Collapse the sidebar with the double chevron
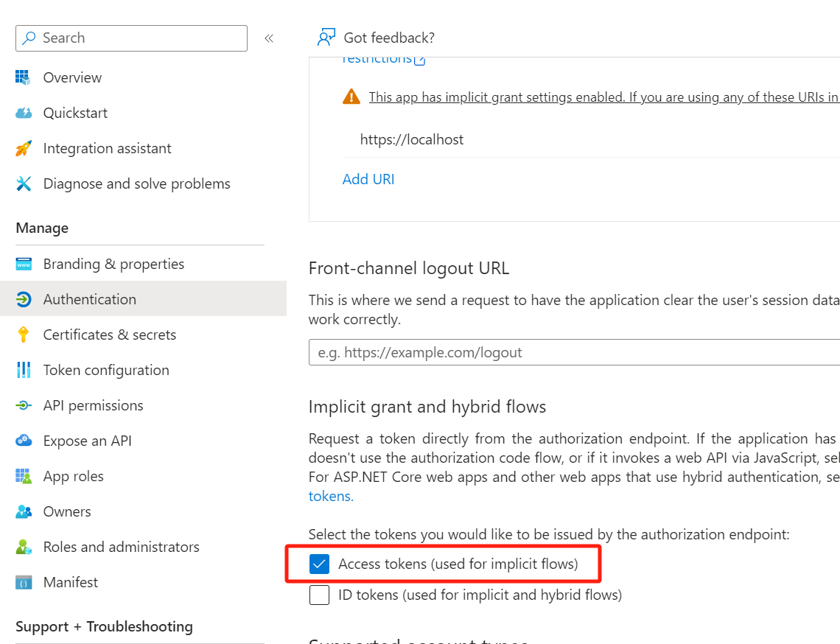This screenshot has height=644, width=840. (269, 38)
